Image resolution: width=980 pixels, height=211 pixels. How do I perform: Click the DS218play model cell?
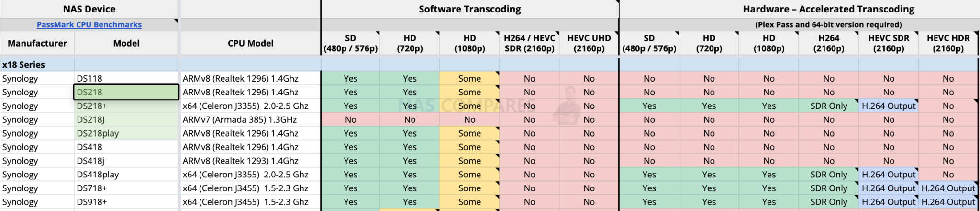126,133
